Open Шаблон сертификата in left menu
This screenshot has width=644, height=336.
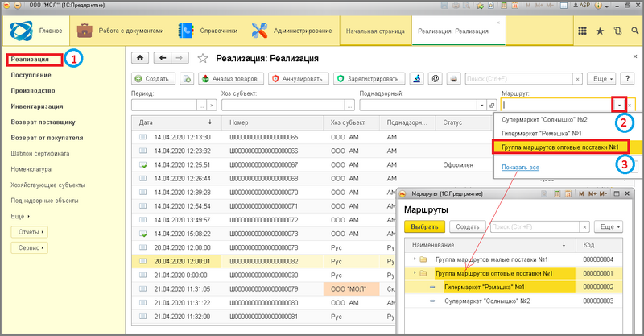click(x=39, y=153)
